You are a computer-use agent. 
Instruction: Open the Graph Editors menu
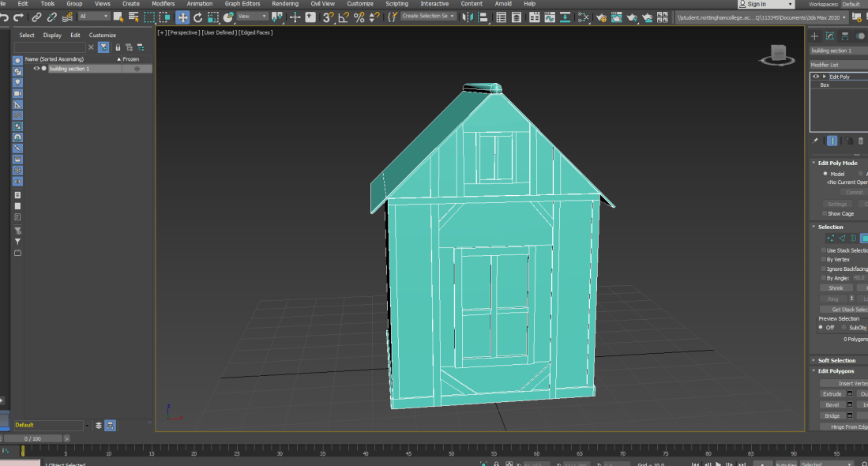(242, 4)
